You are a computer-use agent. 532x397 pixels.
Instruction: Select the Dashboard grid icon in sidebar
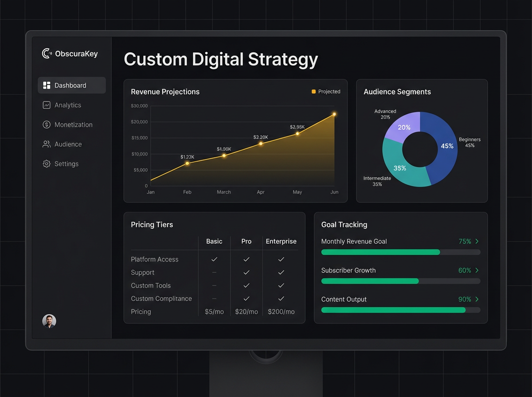tap(47, 85)
